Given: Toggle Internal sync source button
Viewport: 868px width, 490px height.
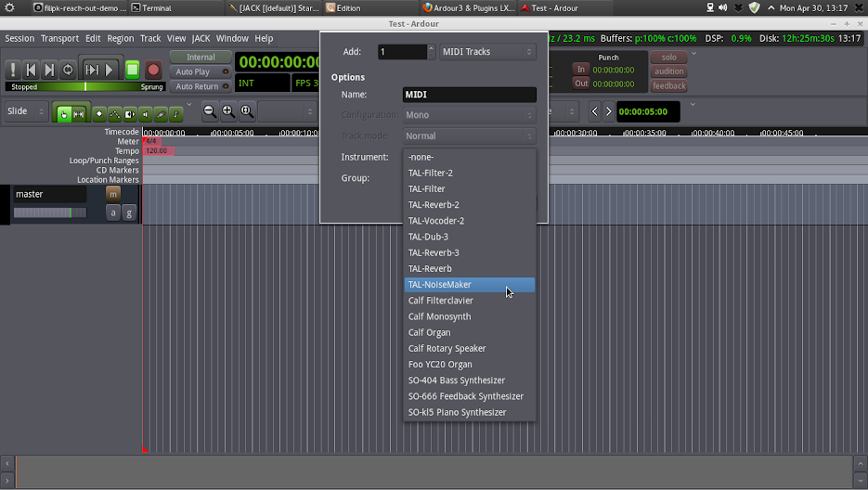Looking at the screenshot, I should 201,57.
